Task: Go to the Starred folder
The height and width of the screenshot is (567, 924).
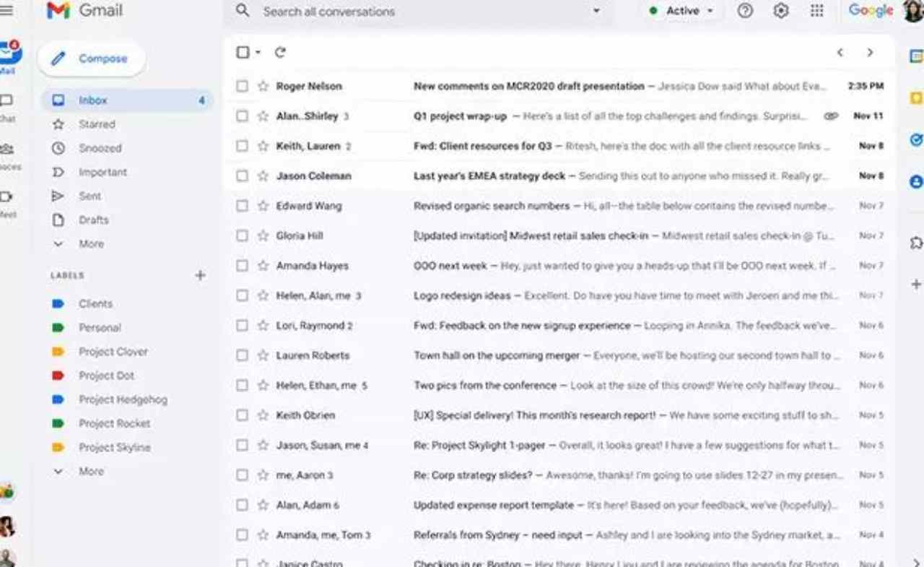Action: pos(97,124)
